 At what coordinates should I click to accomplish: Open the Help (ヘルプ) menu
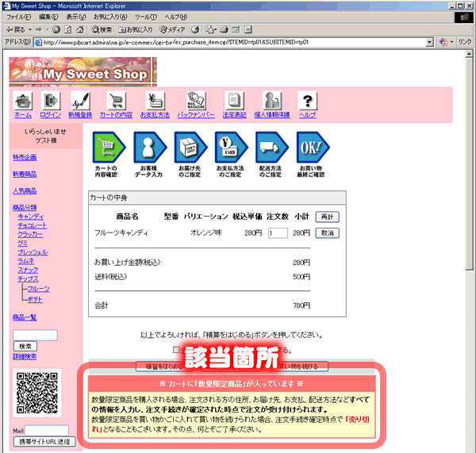tap(176, 17)
